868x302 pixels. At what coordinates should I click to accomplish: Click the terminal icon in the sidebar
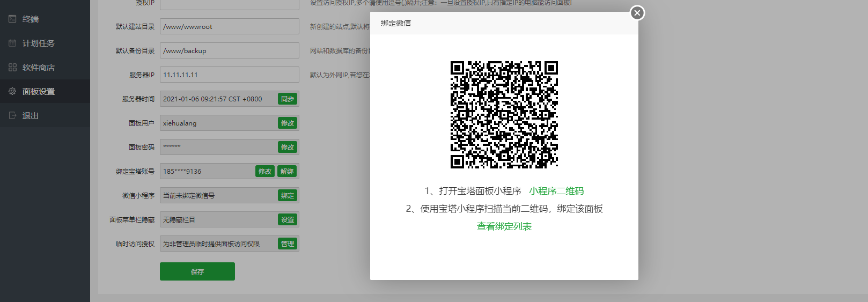[x=12, y=19]
